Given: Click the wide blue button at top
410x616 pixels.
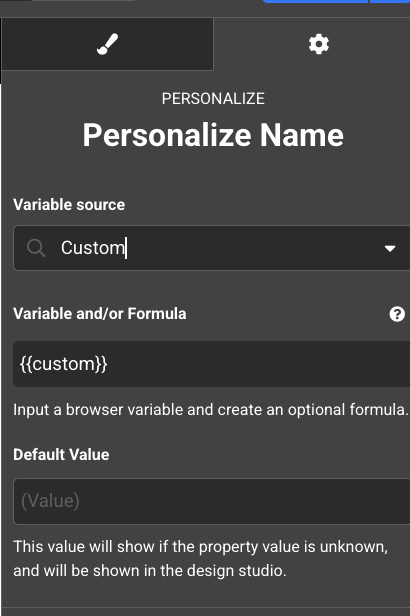Looking at the screenshot, I should pyautogui.click(x=315, y=1).
